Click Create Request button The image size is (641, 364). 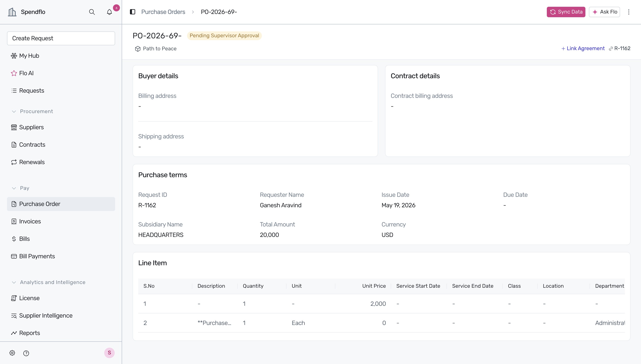click(61, 38)
